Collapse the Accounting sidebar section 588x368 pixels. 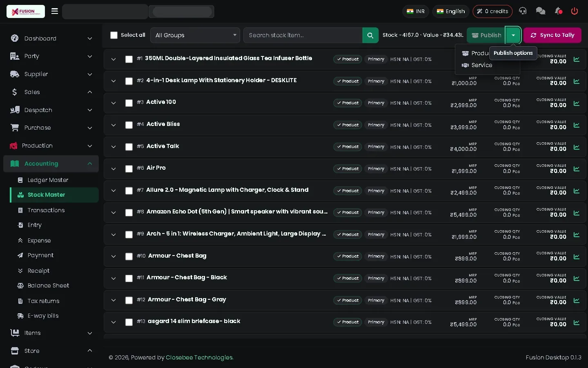pyautogui.click(x=51, y=164)
